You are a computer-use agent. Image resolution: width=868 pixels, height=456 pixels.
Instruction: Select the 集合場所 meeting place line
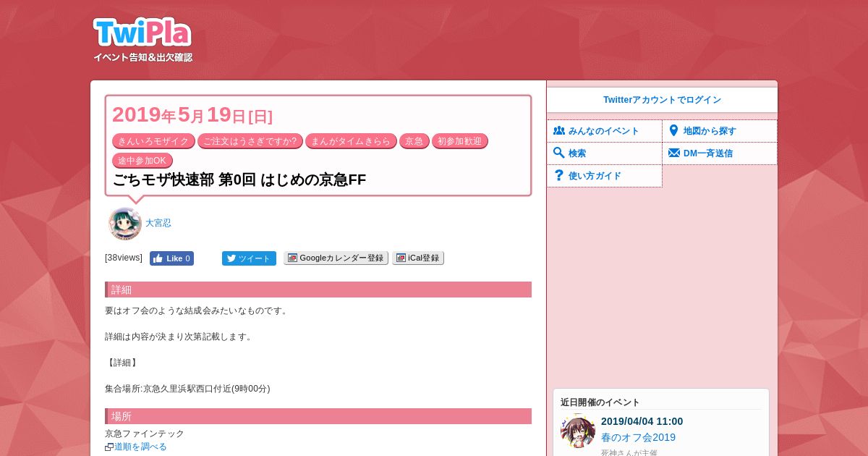187,389
